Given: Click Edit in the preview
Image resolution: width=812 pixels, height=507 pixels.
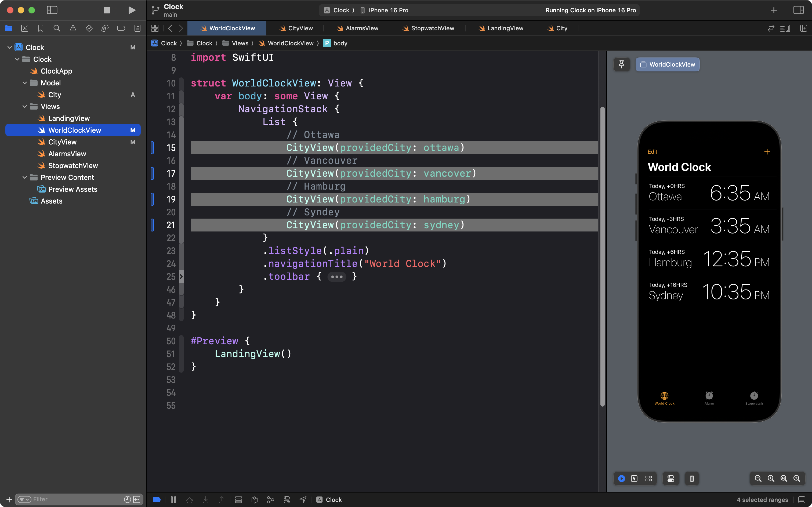Looking at the screenshot, I should (x=652, y=151).
